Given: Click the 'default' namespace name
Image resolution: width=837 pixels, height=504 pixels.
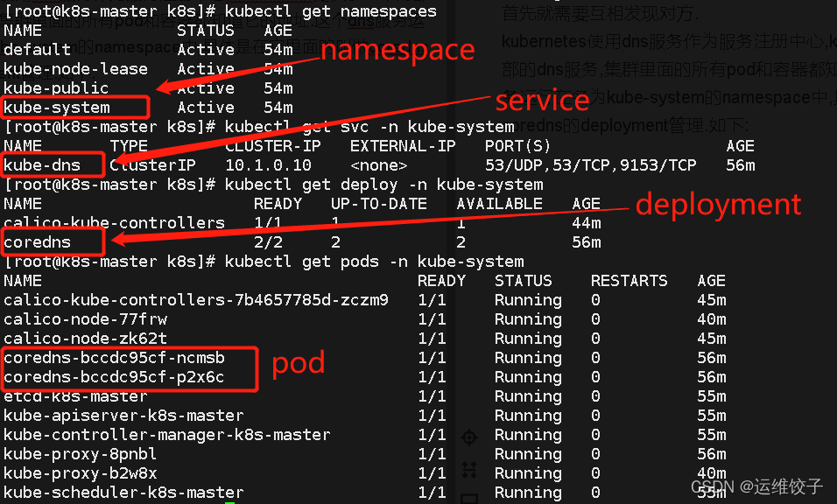Looking at the screenshot, I should (37, 50).
